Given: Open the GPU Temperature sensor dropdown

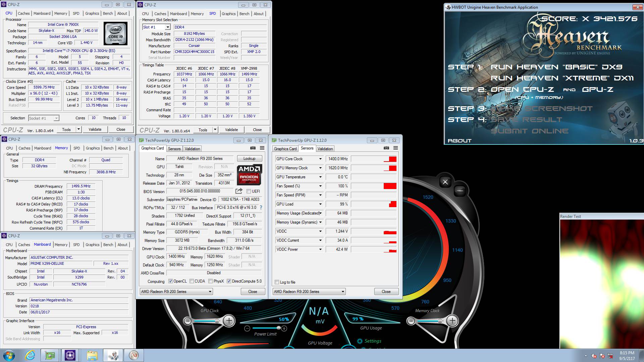Looking at the screenshot, I should click(x=320, y=177).
